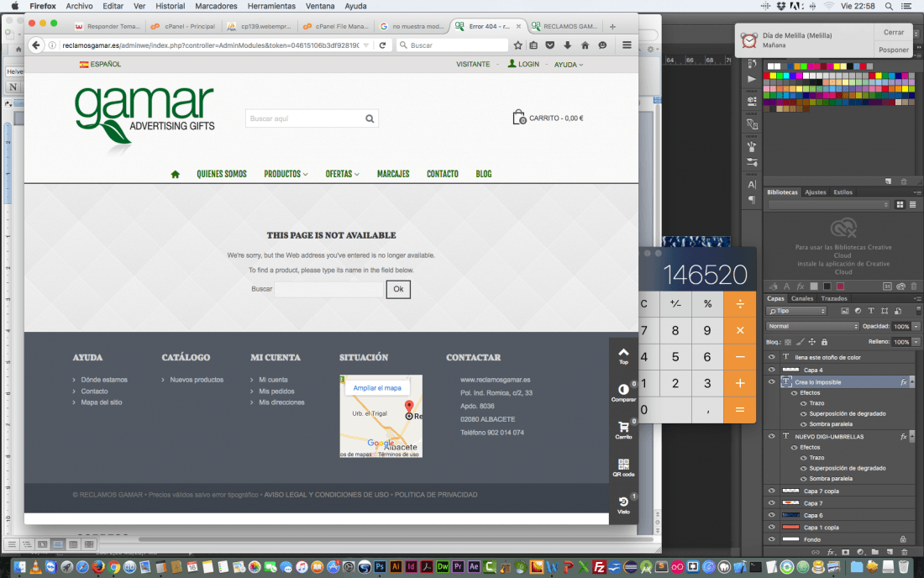Hide the Capa 4 layer

click(771, 370)
